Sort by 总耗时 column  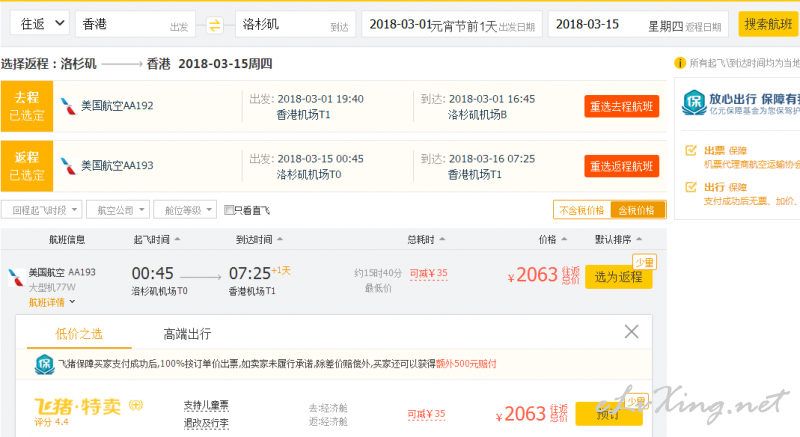click(426, 239)
